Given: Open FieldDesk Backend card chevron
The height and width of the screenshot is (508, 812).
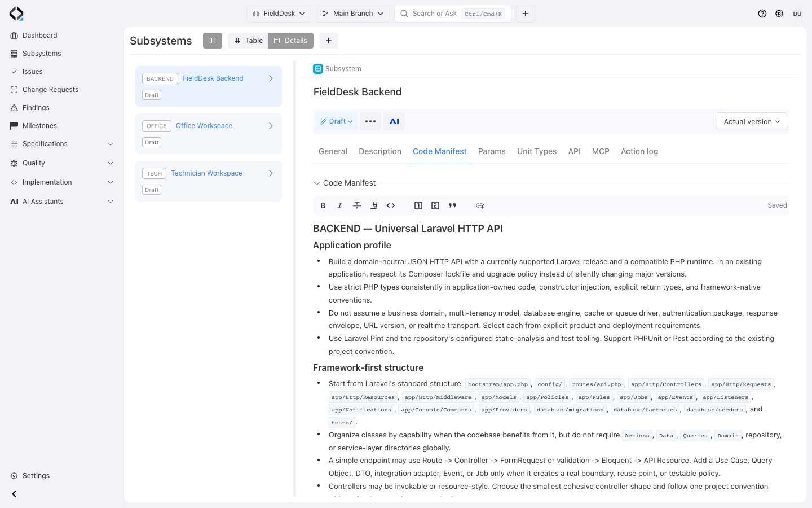Looking at the screenshot, I should (x=271, y=78).
